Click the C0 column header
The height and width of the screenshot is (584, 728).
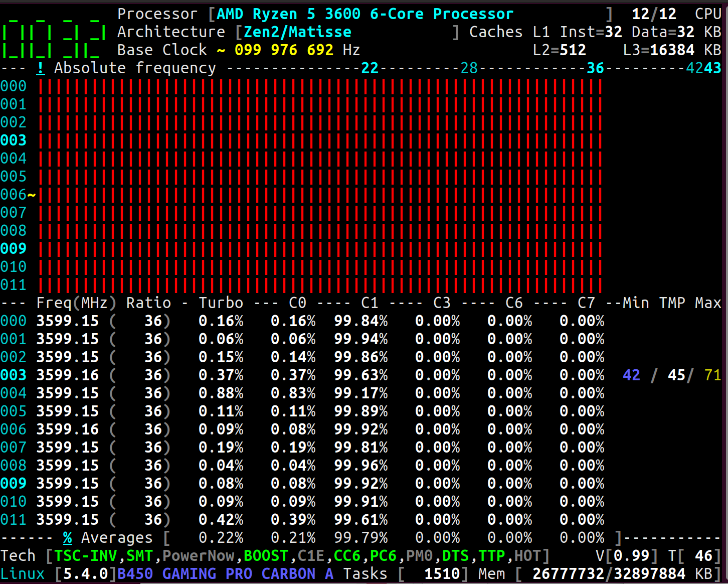(297, 303)
